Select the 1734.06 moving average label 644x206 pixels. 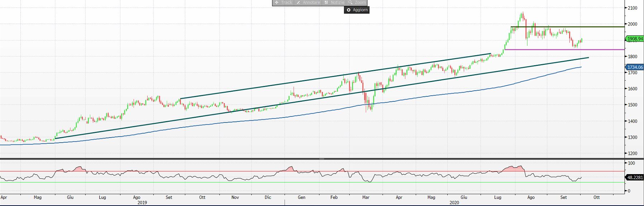click(635, 67)
